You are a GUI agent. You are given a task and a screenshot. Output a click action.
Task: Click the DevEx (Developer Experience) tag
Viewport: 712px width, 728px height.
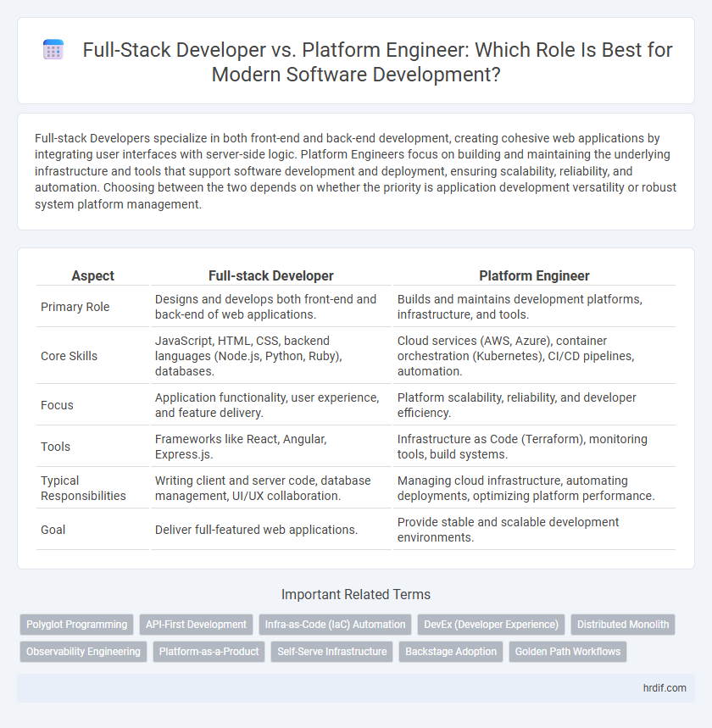tap(491, 625)
